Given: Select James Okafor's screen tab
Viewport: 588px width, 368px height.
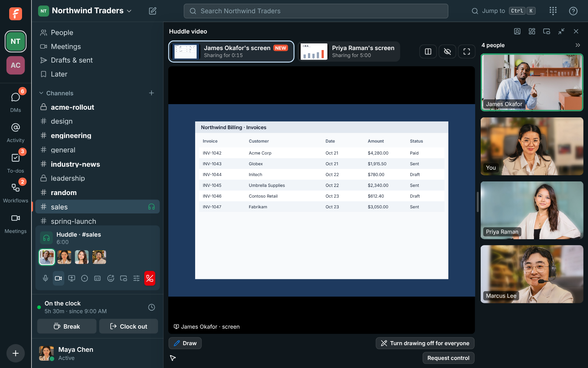Looking at the screenshot, I should pyautogui.click(x=231, y=52).
